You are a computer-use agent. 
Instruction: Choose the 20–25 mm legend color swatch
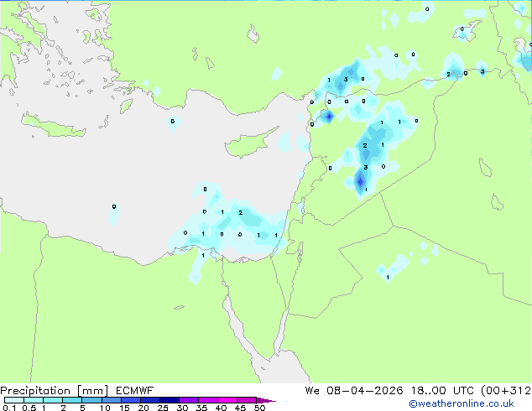(149, 400)
